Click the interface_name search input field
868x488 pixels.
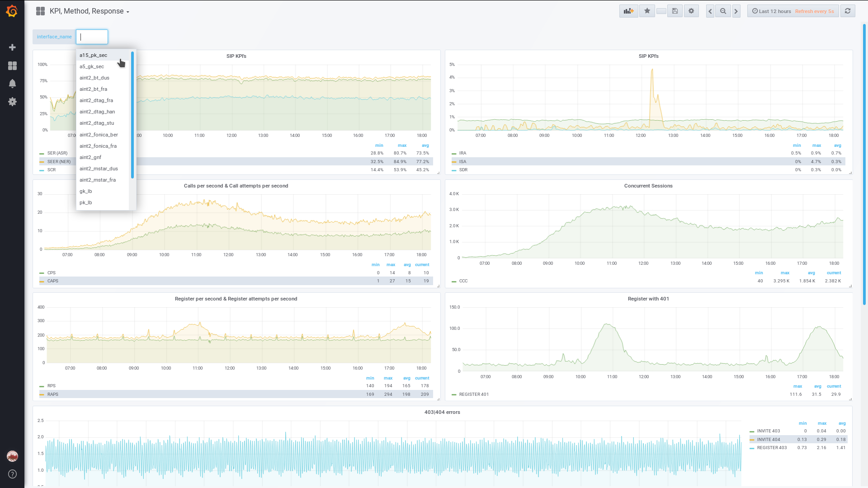pos(92,37)
